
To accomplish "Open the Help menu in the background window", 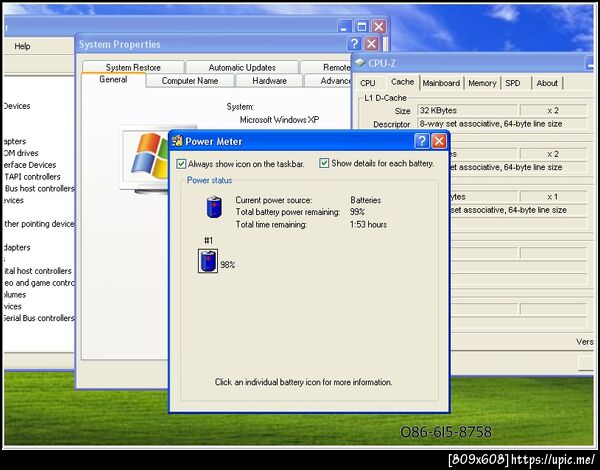I will 22,46.
